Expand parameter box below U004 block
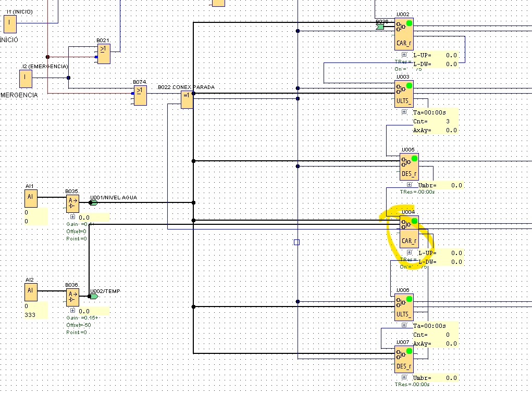This screenshot has width=532, height=395. [x=409, y=252]
